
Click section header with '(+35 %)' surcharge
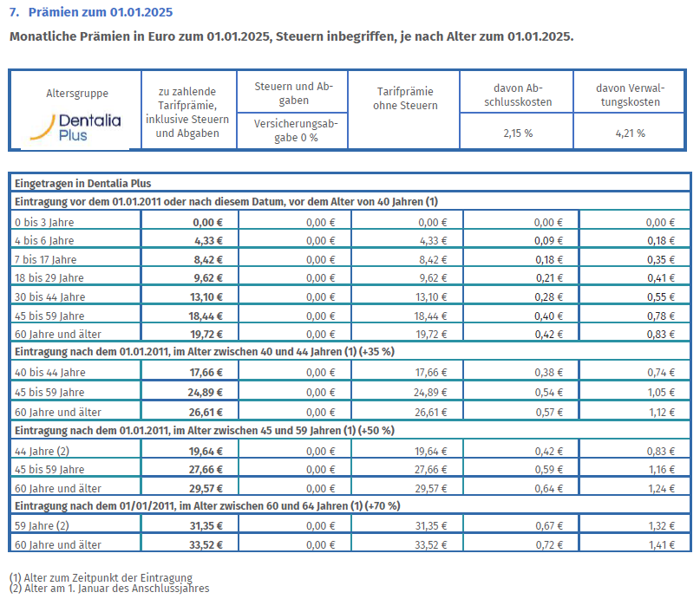point(350,351)
